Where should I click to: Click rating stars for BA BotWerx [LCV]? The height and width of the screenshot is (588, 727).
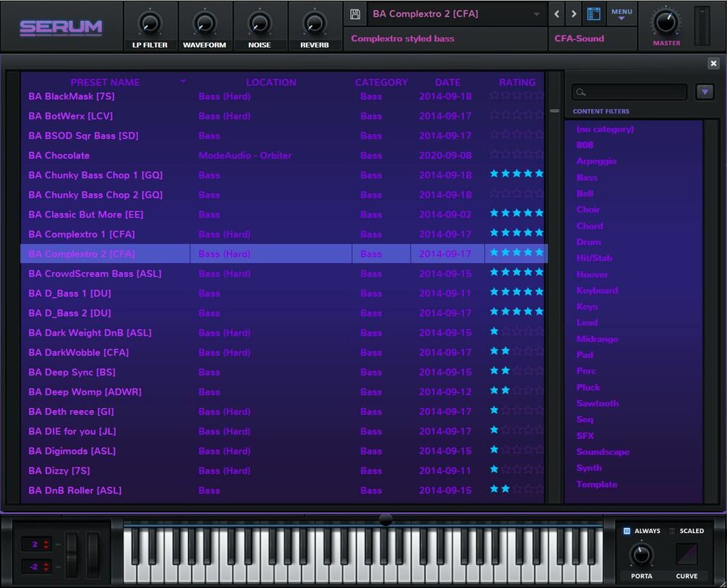point(516,114)
